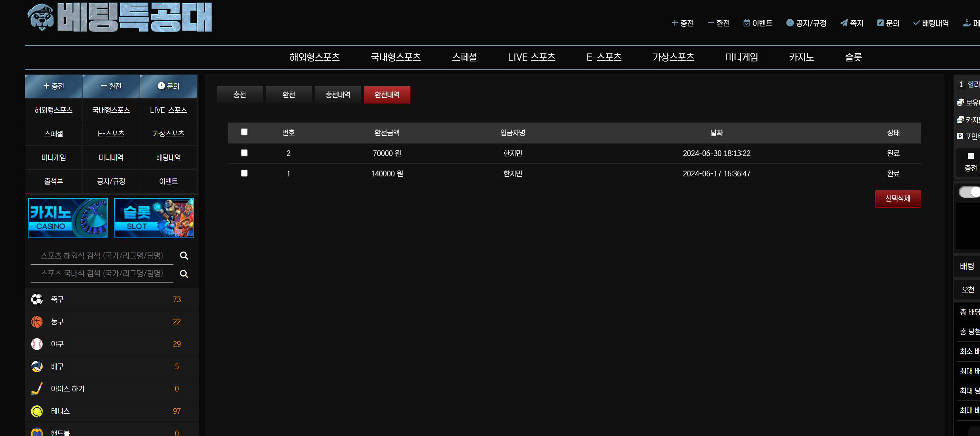Click the tennis ball icon
This screenshot has width=980, height=436.
click(37, 411)
